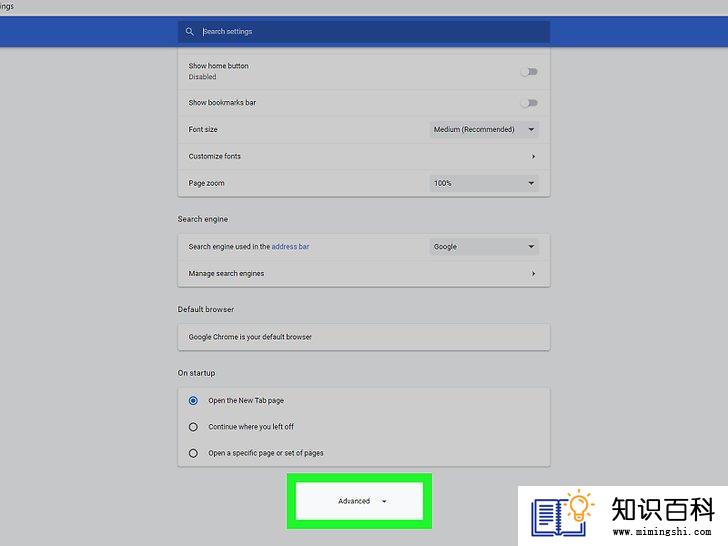728x546 pixels.
Task: Click the Default browser heading
Action: 206,309
